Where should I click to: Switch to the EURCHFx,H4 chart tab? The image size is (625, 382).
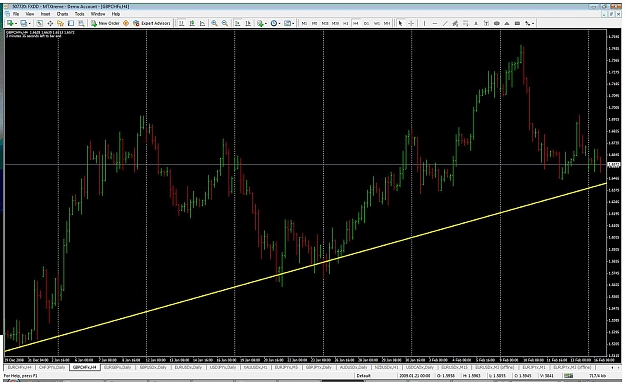click(x=19, y=367)
